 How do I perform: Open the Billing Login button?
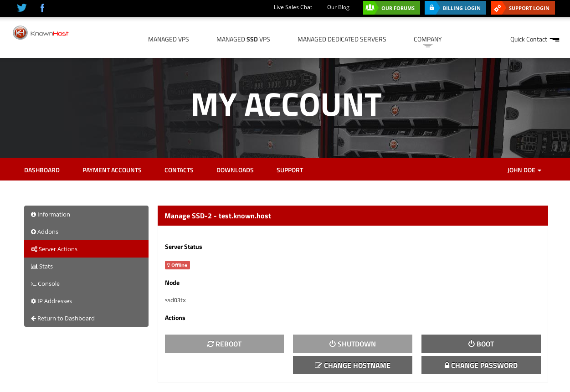point(455,8)
